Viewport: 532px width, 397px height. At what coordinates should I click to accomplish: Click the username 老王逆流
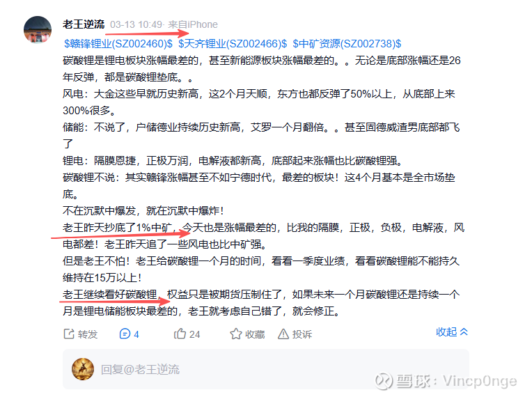(x=84, y=24)
